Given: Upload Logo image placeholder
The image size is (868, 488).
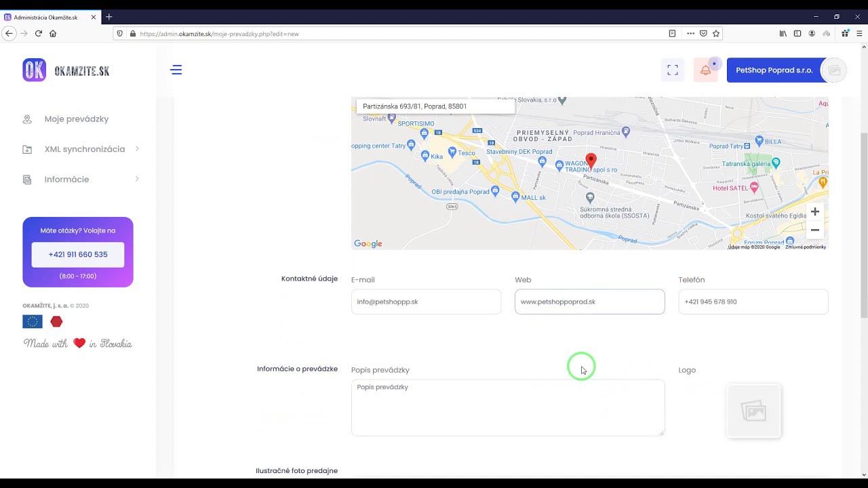Looking at the screenshot, I should (753, 411).
